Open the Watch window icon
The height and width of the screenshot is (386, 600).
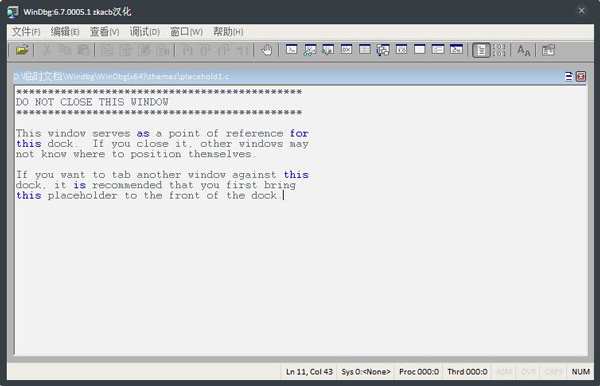(310, 50)
